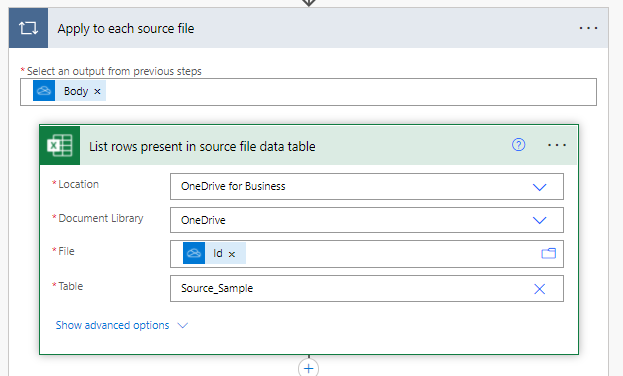Click the Apply to each loop icon
The image size is (623, 376).
pos(29,28)
